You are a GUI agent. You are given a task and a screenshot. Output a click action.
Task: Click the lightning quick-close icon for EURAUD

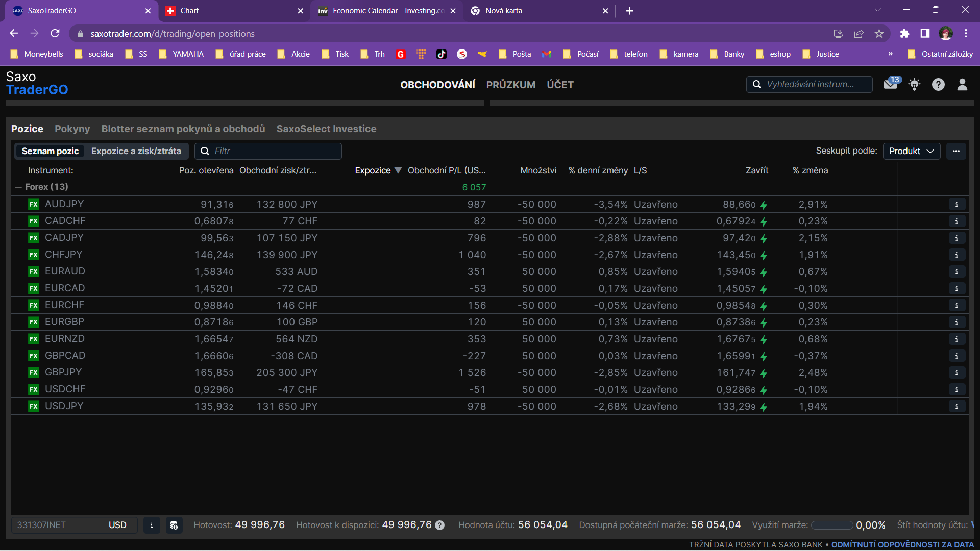point(764,272)
